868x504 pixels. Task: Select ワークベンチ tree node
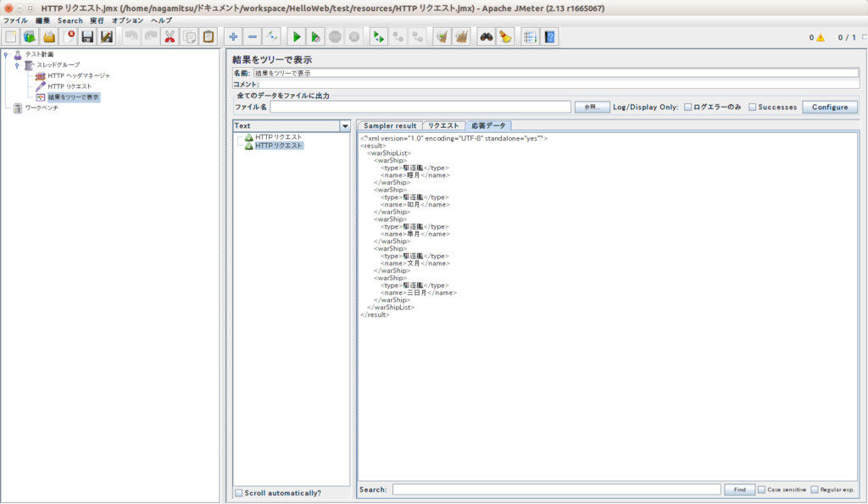point(42,108)
